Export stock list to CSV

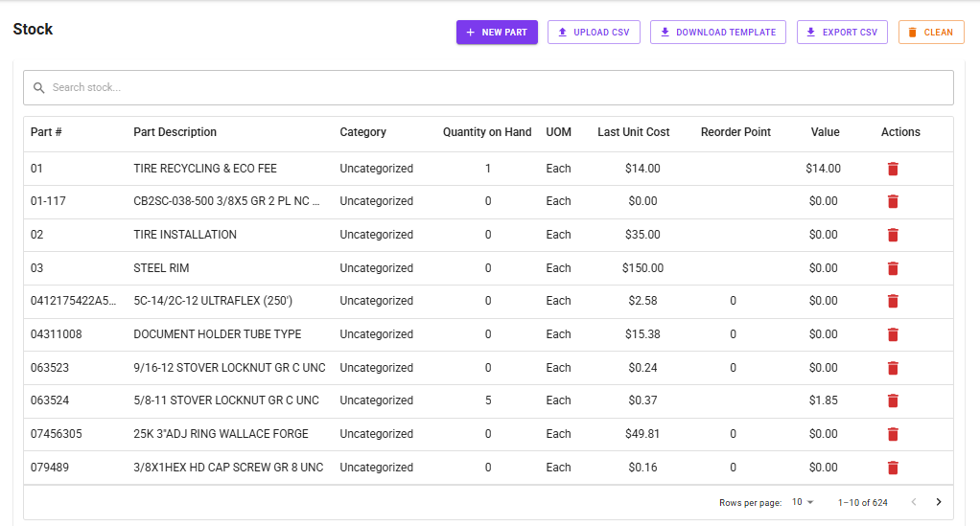pyautogui.click(x=841, y=33)
